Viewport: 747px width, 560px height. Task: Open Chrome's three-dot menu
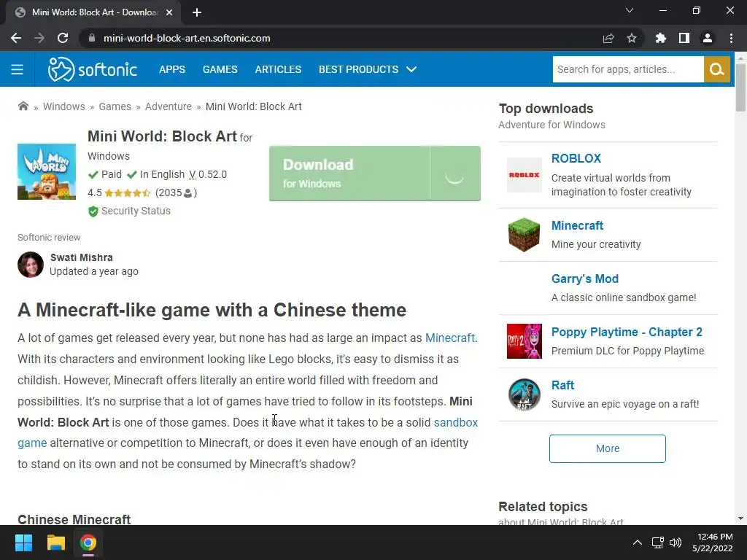731,38
